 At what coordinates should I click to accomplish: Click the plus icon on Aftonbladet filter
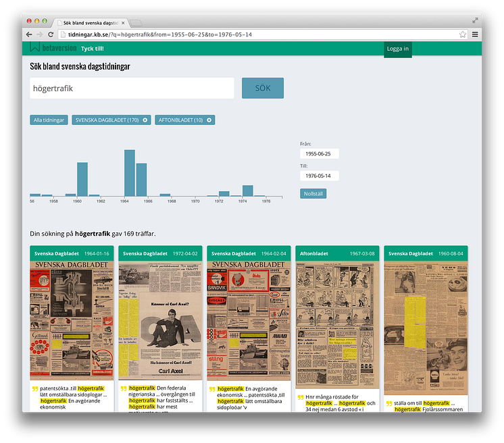tap(209, 120)
